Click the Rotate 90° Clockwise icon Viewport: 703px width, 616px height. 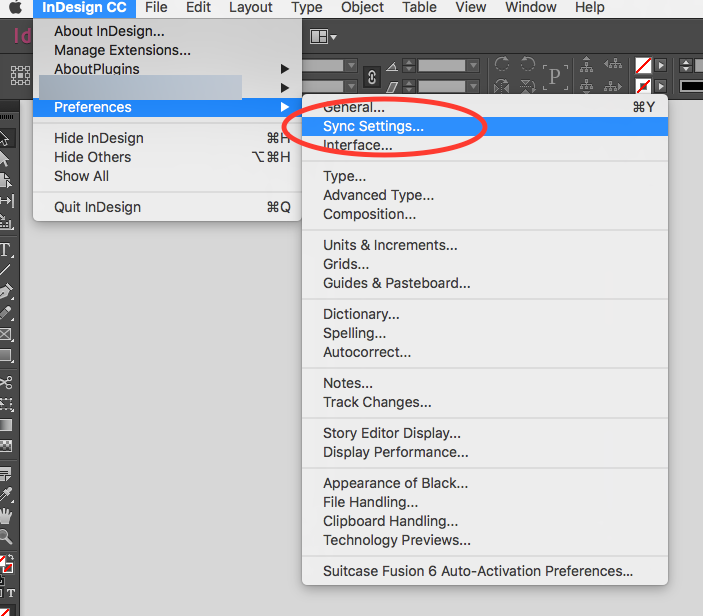point(502,64)
